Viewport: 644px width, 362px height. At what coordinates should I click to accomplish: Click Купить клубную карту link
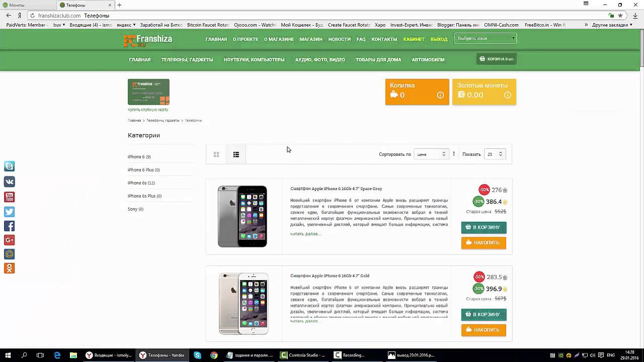(148, 110)
